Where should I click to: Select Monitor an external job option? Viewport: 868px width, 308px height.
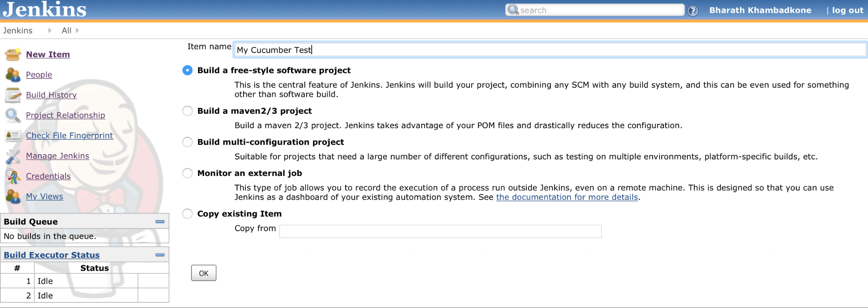[187, 173]
